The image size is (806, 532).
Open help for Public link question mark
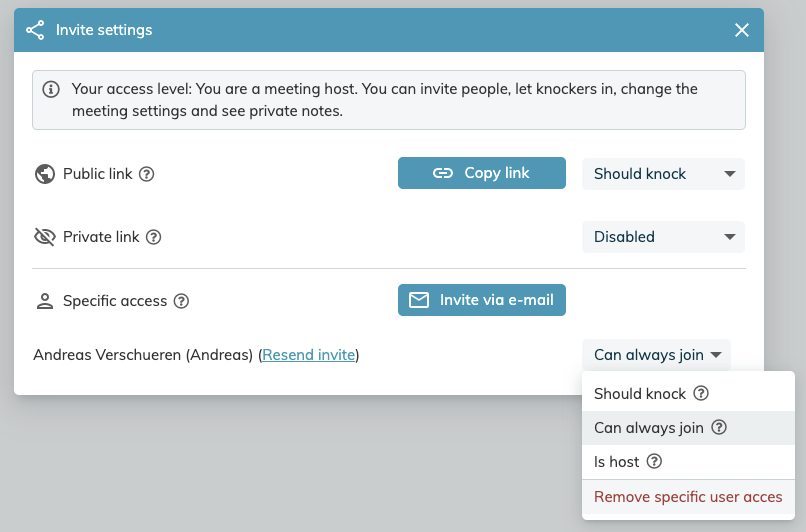146,174
